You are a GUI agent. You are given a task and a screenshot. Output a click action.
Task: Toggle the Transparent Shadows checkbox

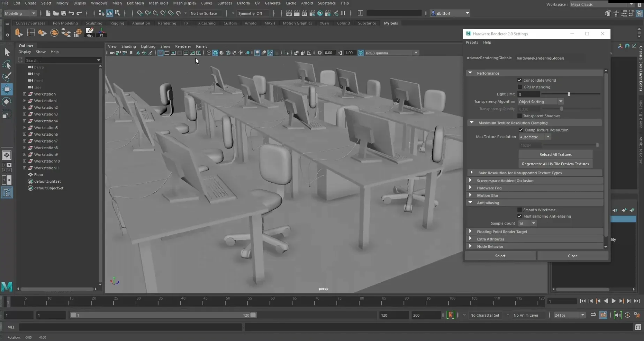pyautogui.click(x=520, y=116)
